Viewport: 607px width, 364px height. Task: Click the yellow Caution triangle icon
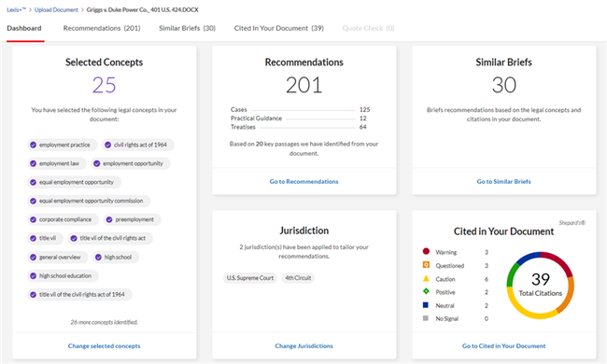click(x=426, y=278)
